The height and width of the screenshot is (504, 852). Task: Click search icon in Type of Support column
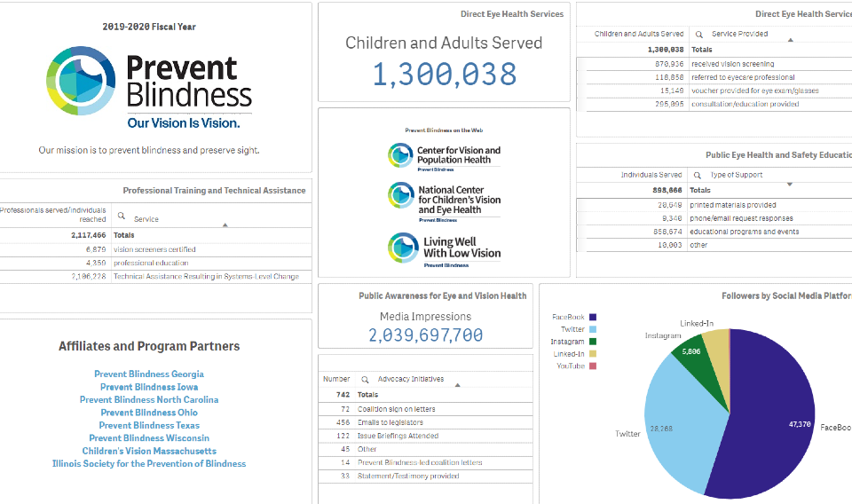click(698, 176)
